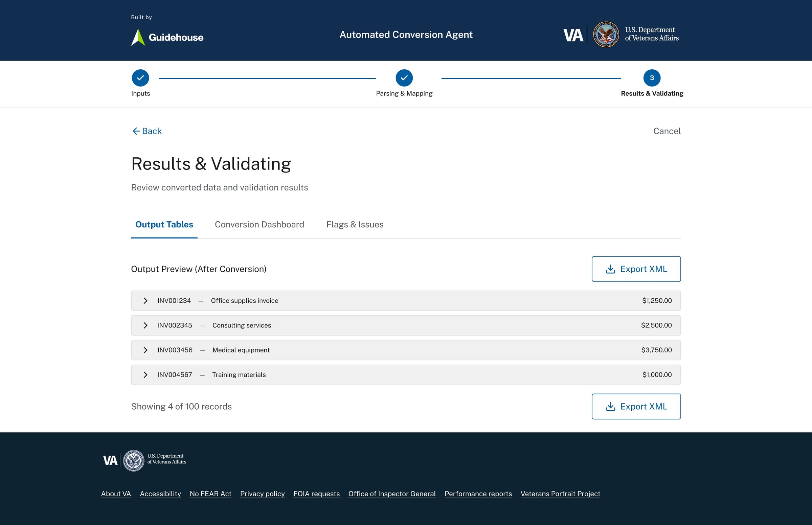
Task: Expand the INV001234 Office supplies invoice row
Action: coord(145,301)
